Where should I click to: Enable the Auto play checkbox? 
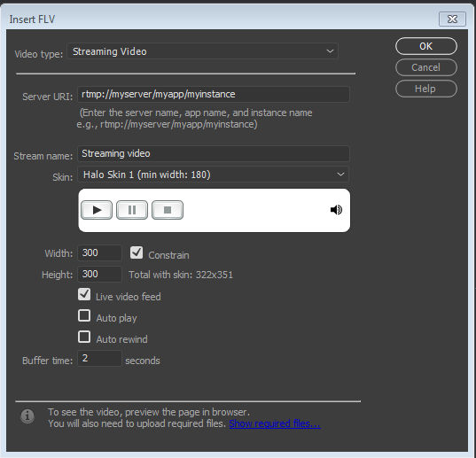point(84,315)
